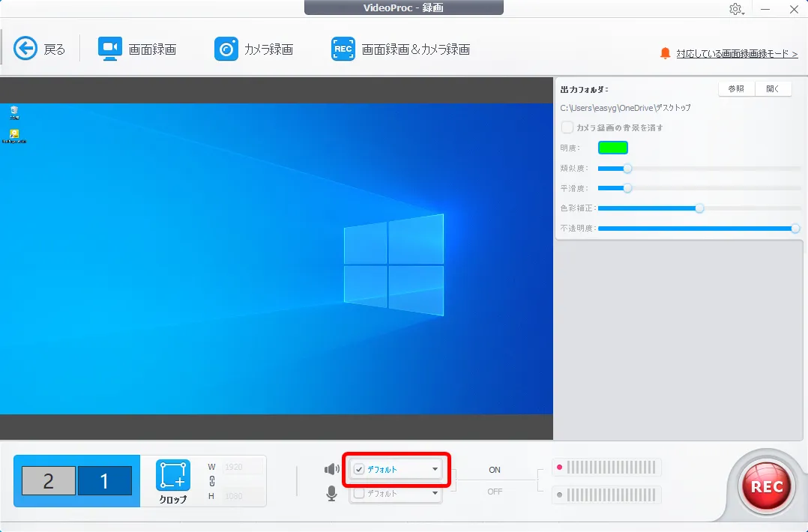Click the ON label
808x532 pixels.
(x=495, y=470)
